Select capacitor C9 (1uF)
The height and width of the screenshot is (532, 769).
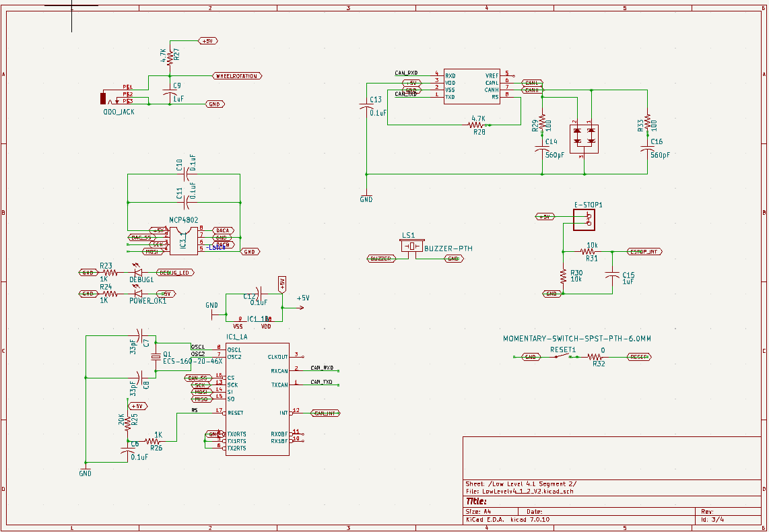(170, 94)
